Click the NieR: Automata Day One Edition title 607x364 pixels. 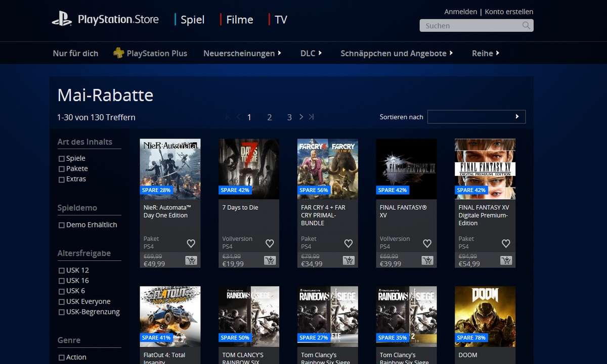coord(167,211)
